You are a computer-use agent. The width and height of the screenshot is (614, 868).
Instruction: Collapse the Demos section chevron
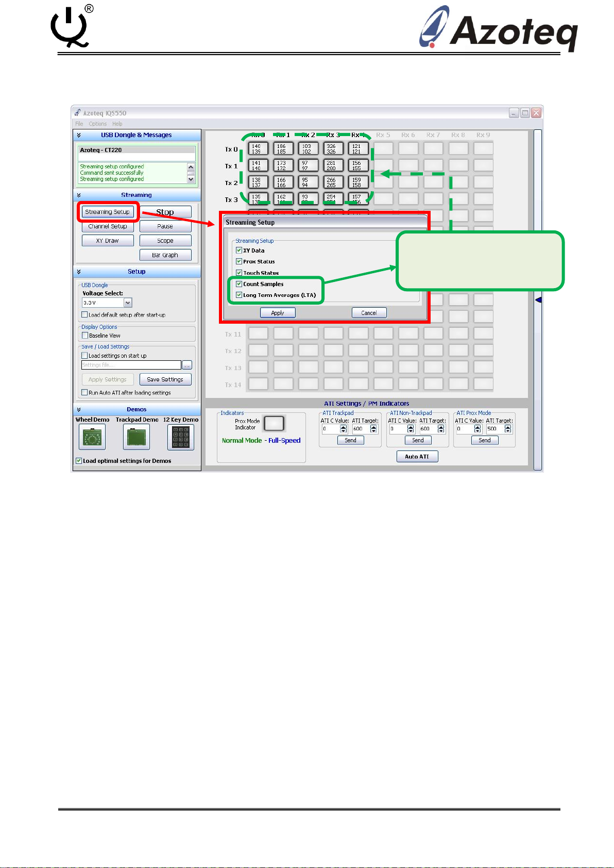(x=79, y=409)
